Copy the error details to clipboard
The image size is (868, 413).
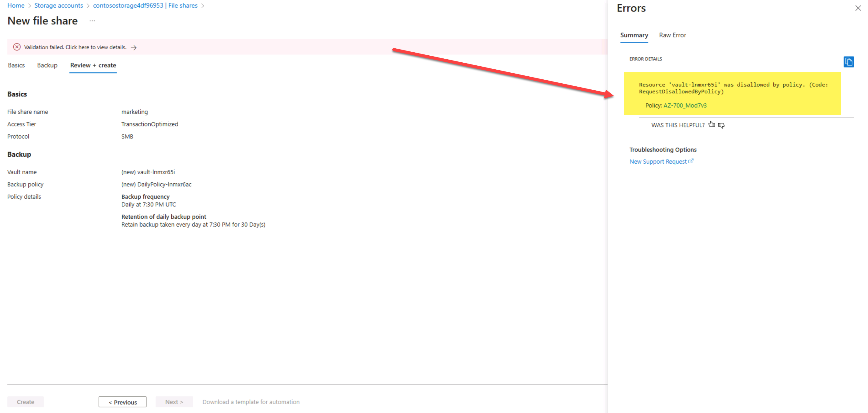coord(849,62)
